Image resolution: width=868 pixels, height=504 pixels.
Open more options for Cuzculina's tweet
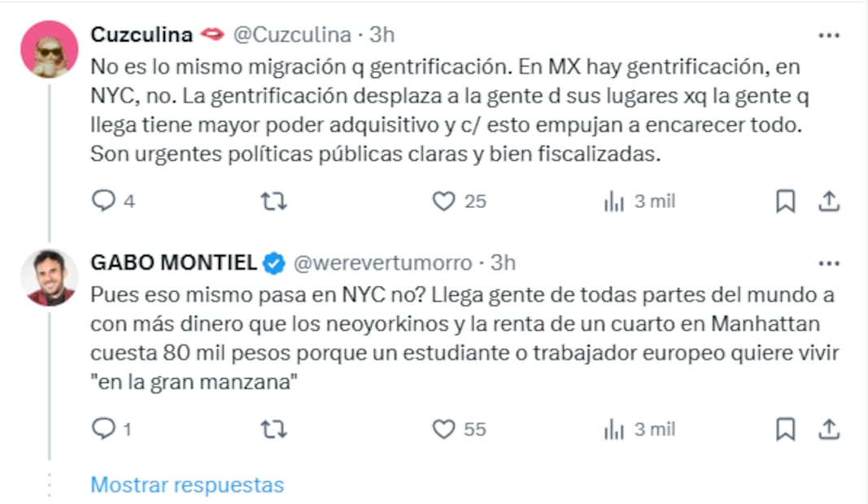click(828, 36)
